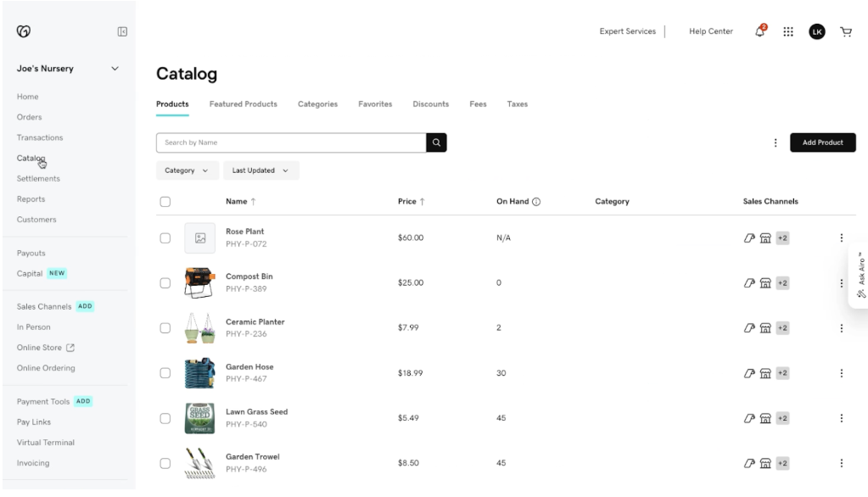Click tag channel icon for Garden Hose
Screen dimensions: 868x497
(x=749, y=373)
